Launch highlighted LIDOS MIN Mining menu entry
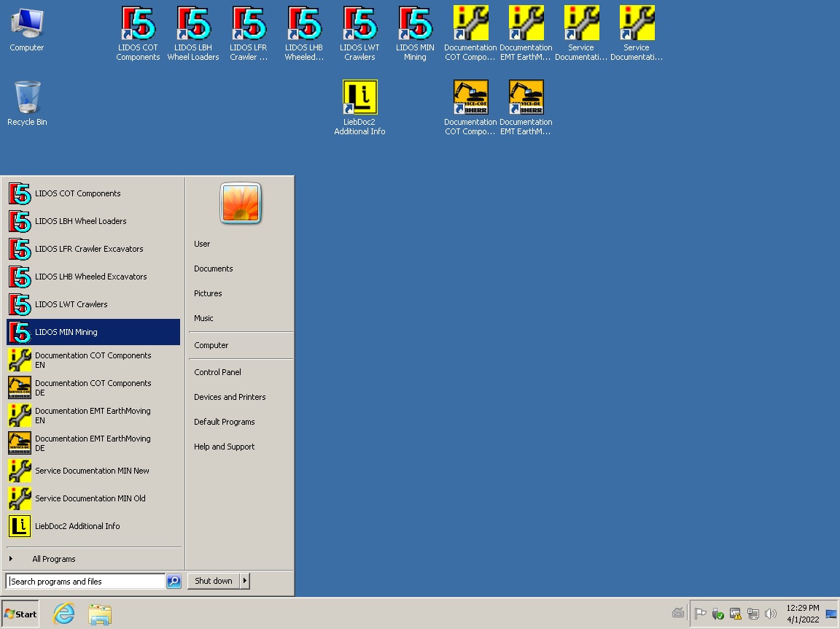 (x=93, y=332)
